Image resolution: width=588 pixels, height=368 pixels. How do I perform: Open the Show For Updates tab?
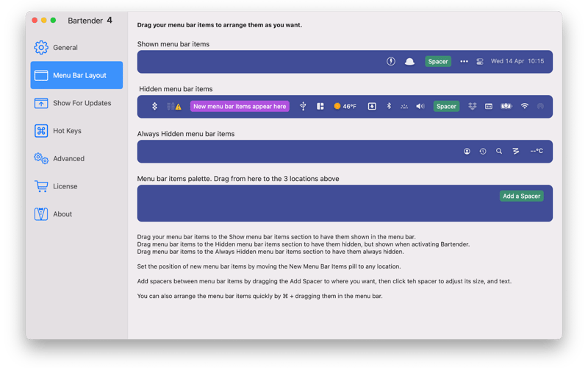76,103
